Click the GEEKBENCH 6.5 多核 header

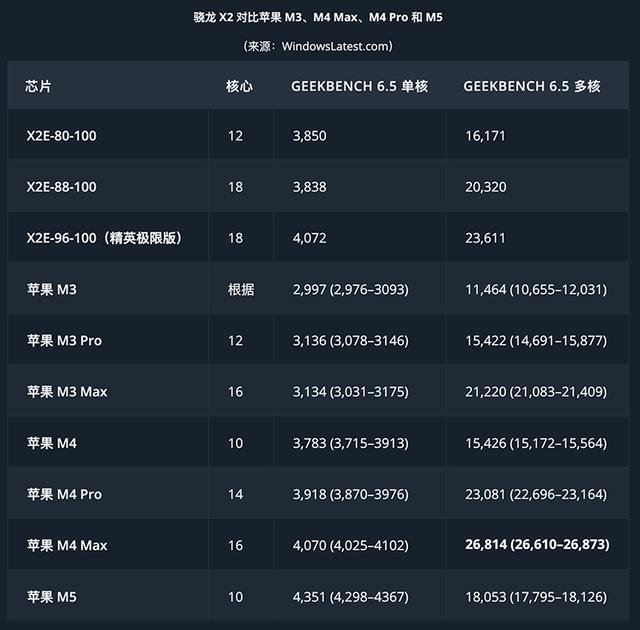coord(531,86)
